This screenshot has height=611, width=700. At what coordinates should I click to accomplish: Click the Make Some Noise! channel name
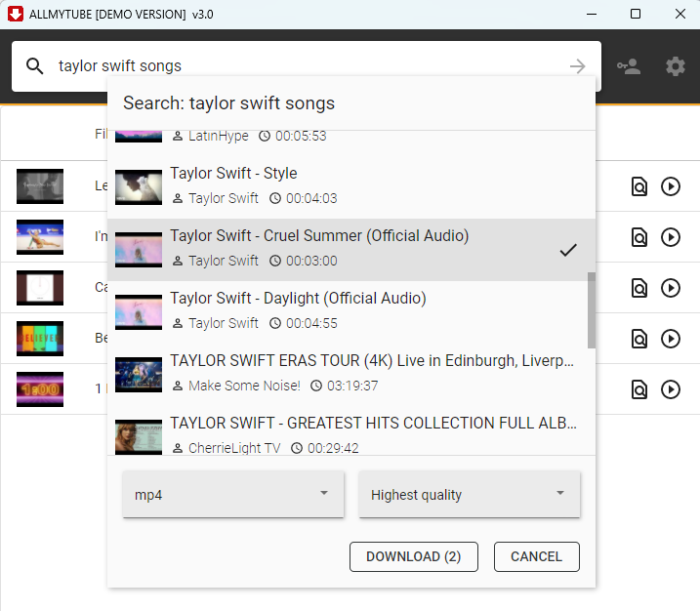point(244,386)
